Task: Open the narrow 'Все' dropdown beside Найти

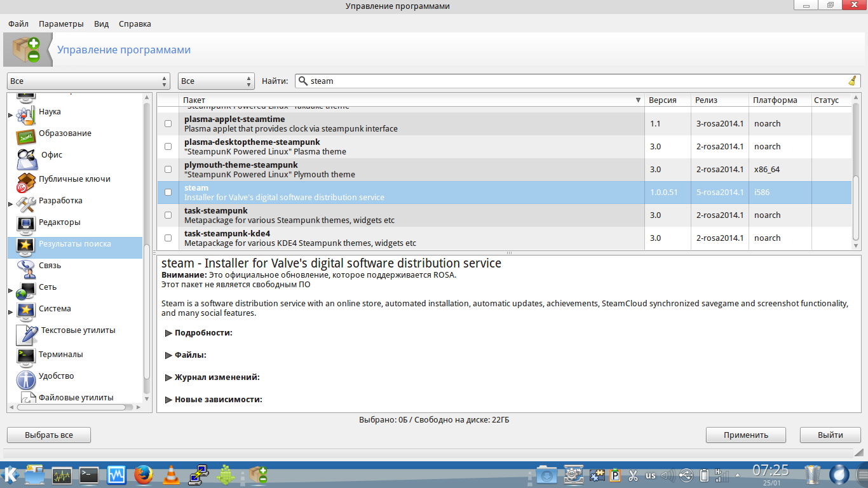Action: 216,81
